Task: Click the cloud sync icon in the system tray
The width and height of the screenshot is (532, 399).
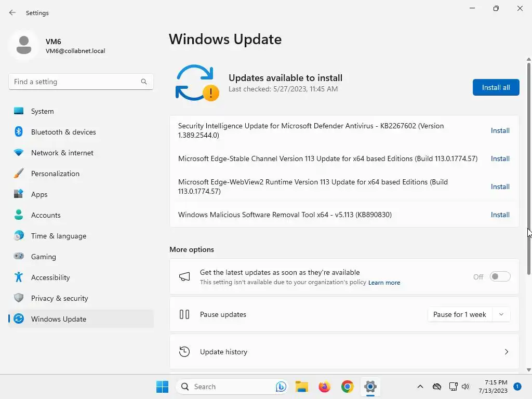Action: 437,387
